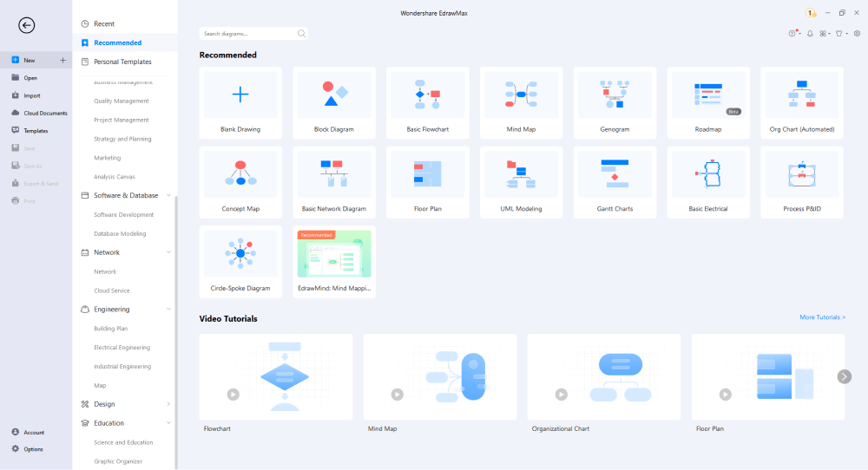Open the Recent tab
Image resolution: width=868 pixels, height=470 pixels.
pos(125,23)
